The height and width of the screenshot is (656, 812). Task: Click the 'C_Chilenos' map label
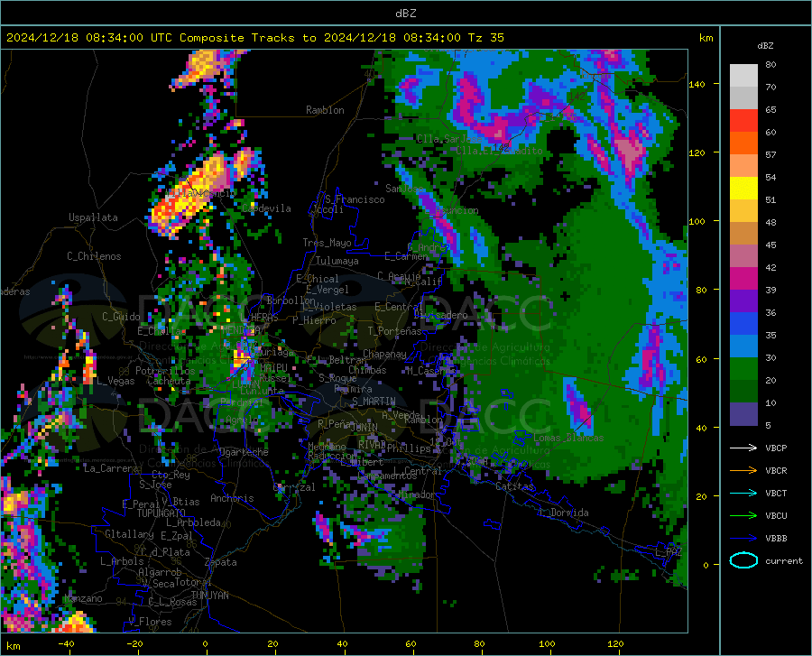(94, 256)
